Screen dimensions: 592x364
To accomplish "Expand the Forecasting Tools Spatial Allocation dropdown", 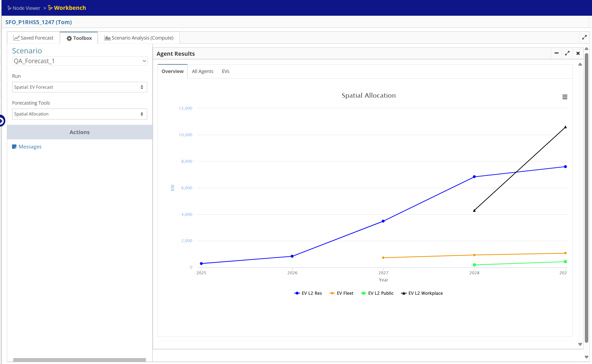I will (79, 114).
